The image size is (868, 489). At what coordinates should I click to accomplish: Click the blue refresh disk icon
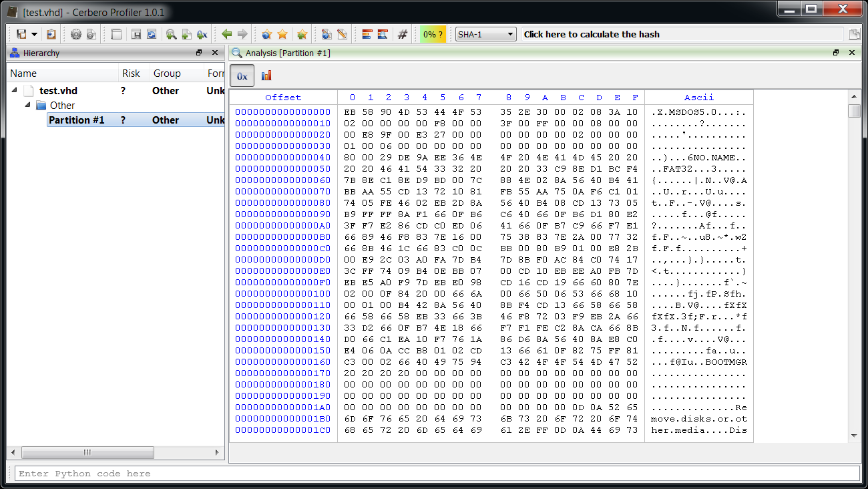click(152, 34)
